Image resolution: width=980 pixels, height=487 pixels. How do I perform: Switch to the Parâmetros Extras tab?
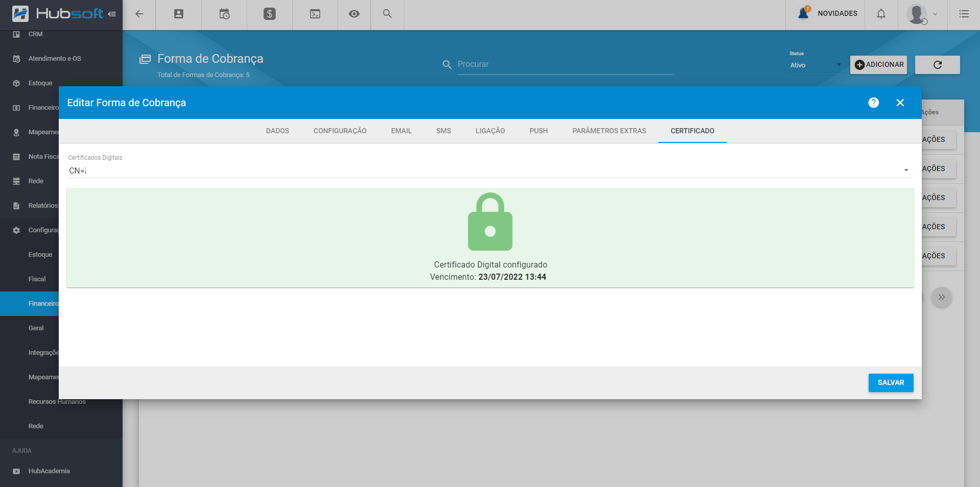click(x=609, y=131)
